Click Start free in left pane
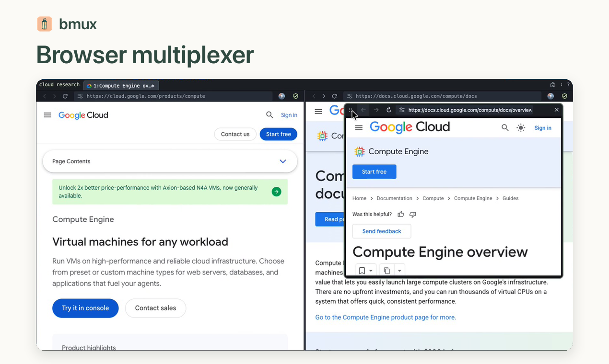 (x=279, y=134)
